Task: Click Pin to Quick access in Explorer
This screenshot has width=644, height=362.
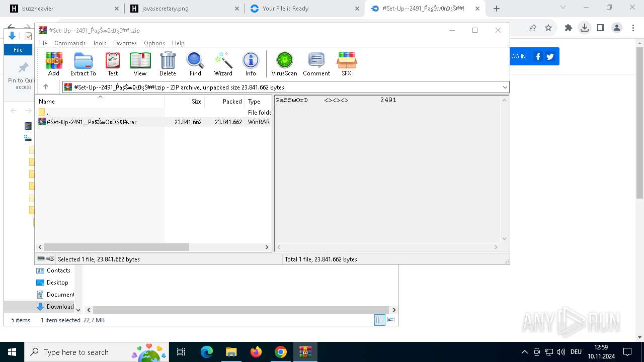Action: point(22,76)
